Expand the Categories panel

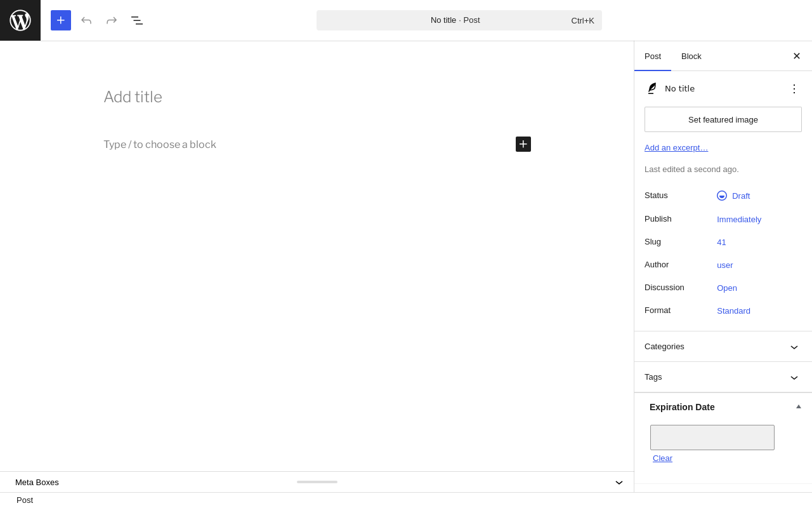(723, 347)
